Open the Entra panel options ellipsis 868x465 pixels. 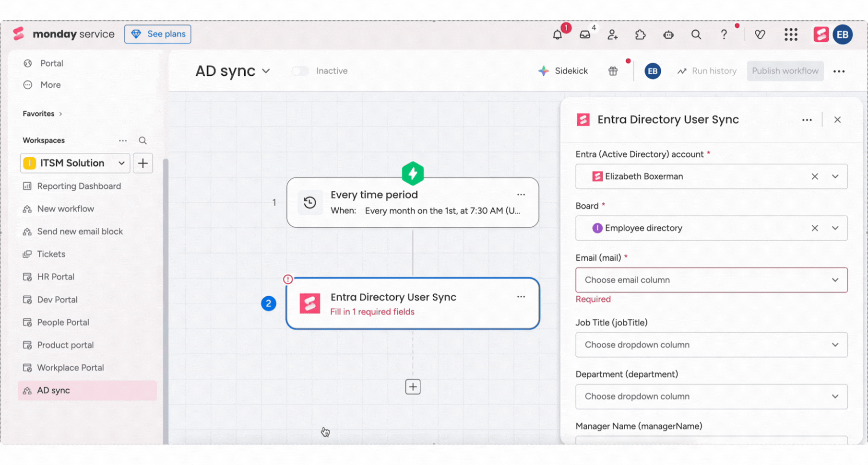pos(807,120)
